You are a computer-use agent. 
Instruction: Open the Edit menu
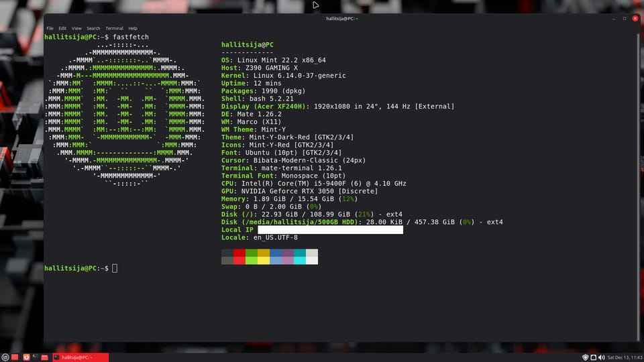pos(62,28)
